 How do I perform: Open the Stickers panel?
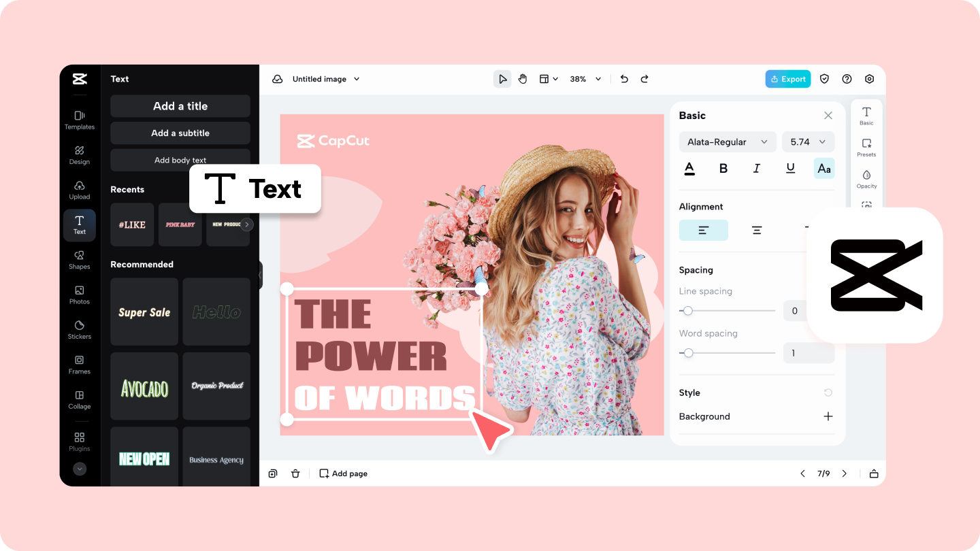coord(80,329)
